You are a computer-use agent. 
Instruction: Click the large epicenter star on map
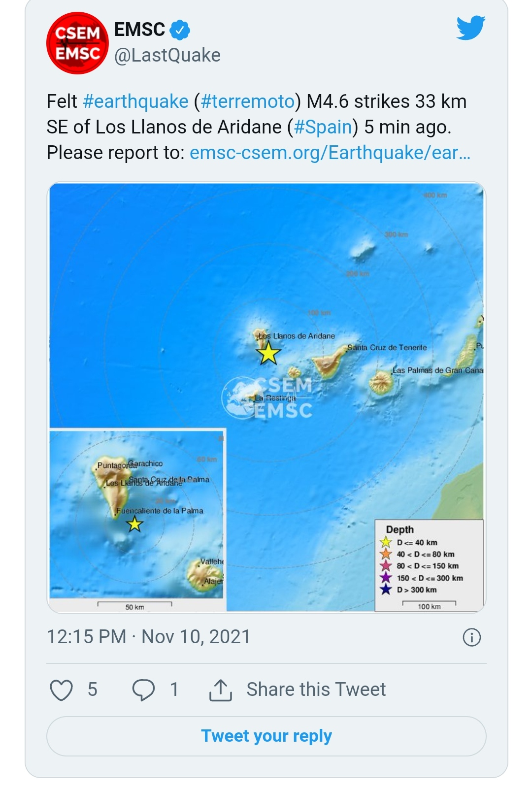click(268, 353)
